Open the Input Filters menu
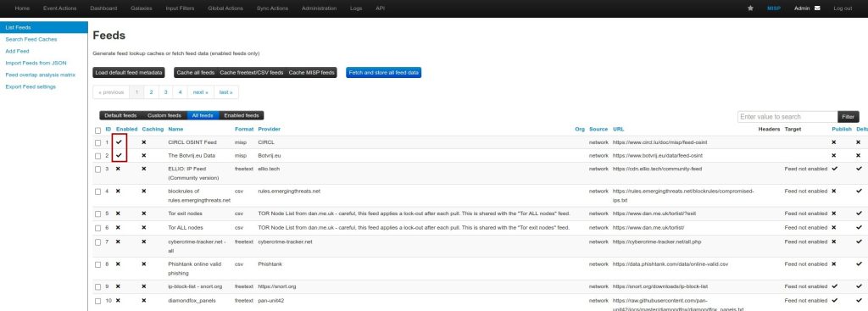 [x=180, y=8]
